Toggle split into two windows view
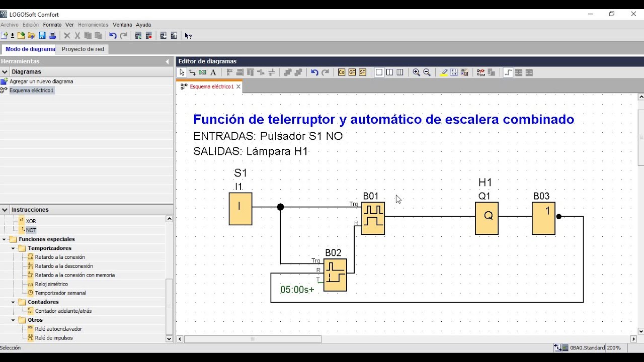 click(389, 72)
